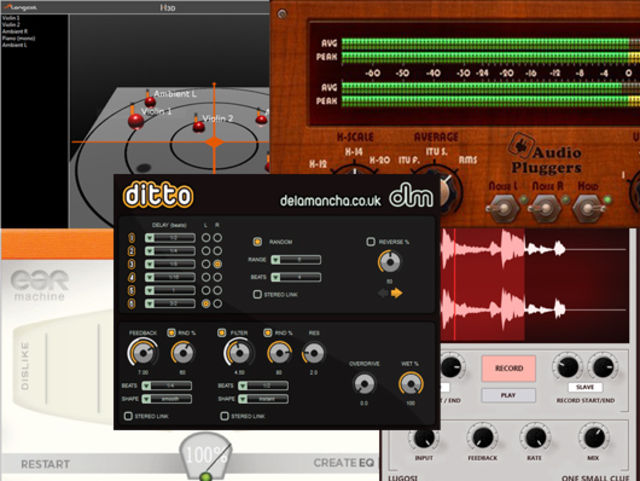Select delay tap number 3 icon

131,264
